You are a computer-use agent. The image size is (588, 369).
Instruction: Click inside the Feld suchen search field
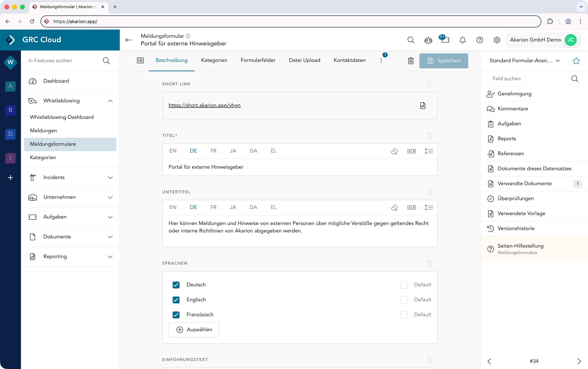point(525,79)
